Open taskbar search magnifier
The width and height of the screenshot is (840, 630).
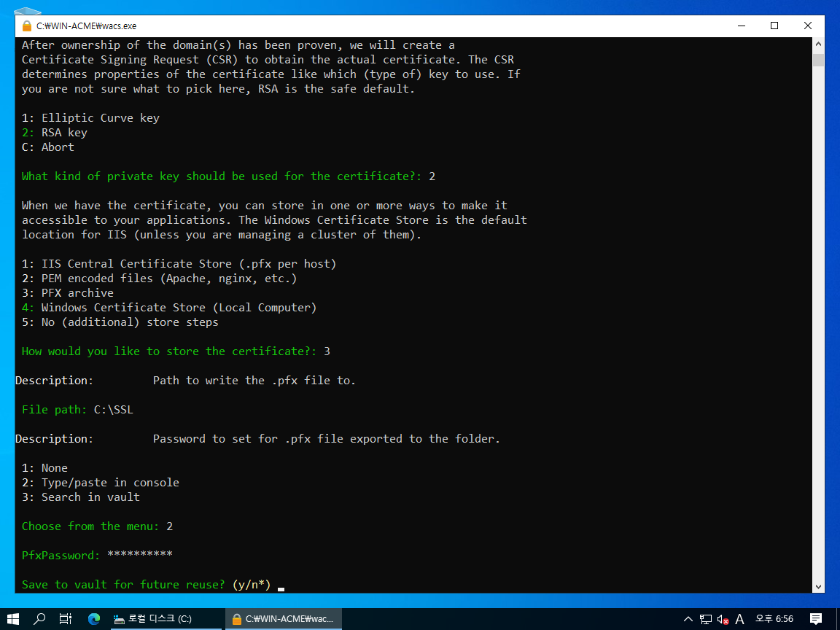(x=39, y=619)
